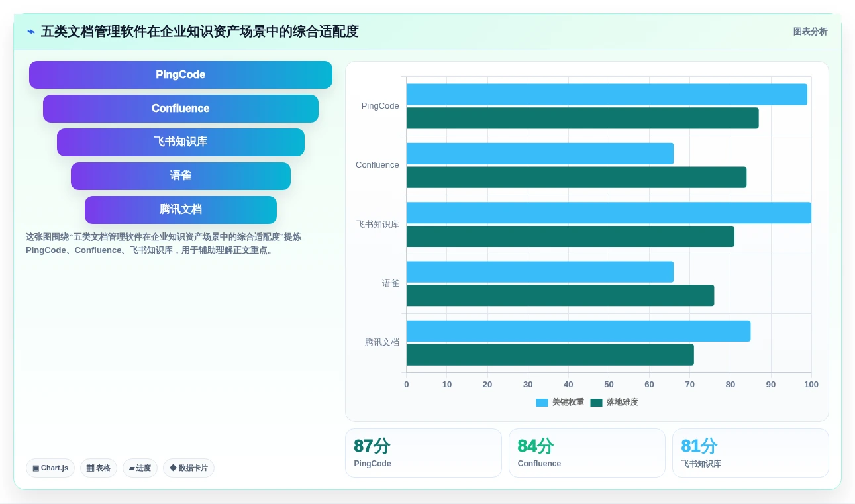Click the 图表分析 label in the header
The height and width of the screenshot is (504, 855).
point(810,32)
